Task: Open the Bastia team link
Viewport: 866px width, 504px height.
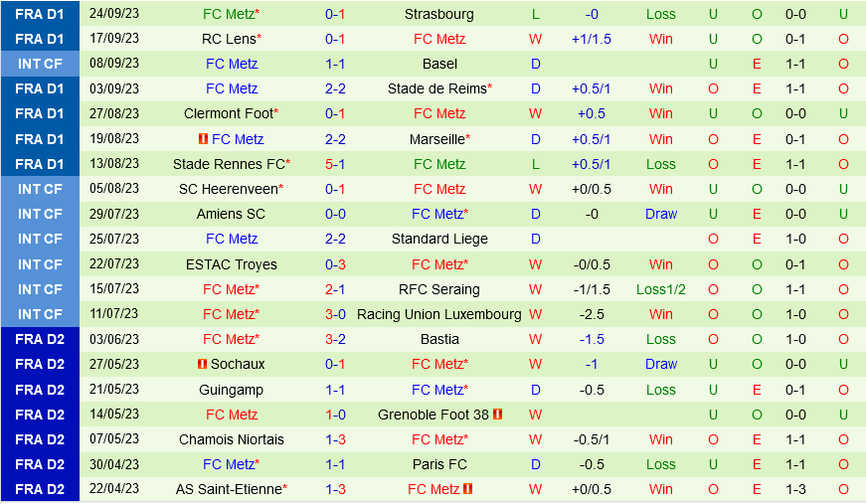Action: coord(439,339)
